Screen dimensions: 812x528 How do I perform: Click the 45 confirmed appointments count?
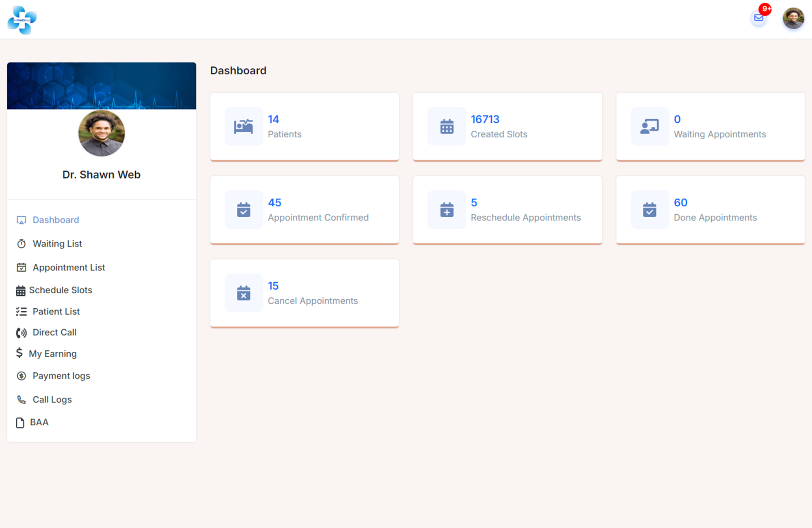[x=274, y=203]
